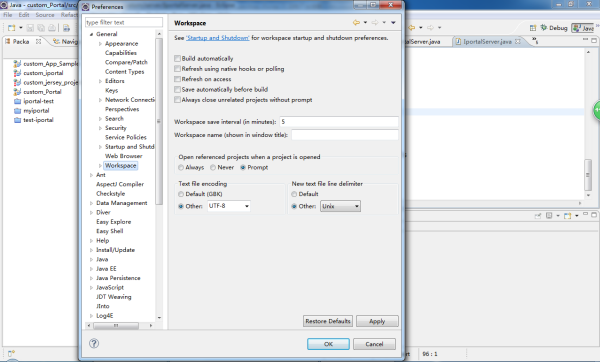Open the Source menu
The width and height of the screenshot is (600, 362).
click(45, 15)
